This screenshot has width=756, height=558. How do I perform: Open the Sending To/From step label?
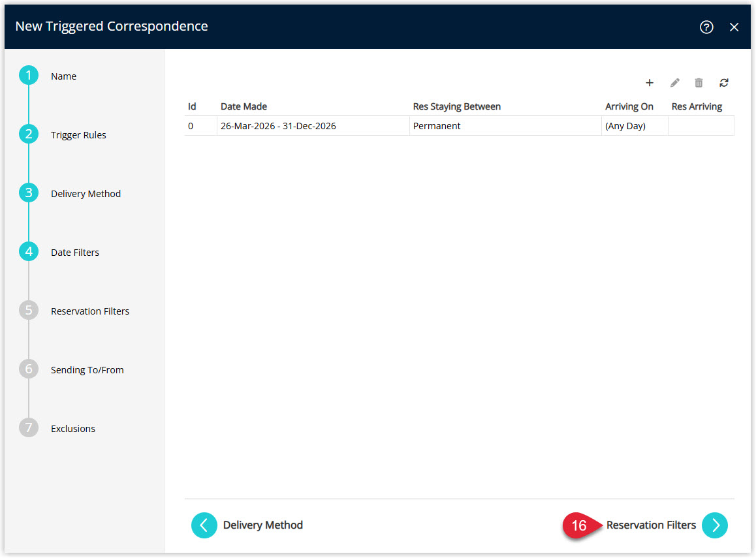tap(87, 370)
